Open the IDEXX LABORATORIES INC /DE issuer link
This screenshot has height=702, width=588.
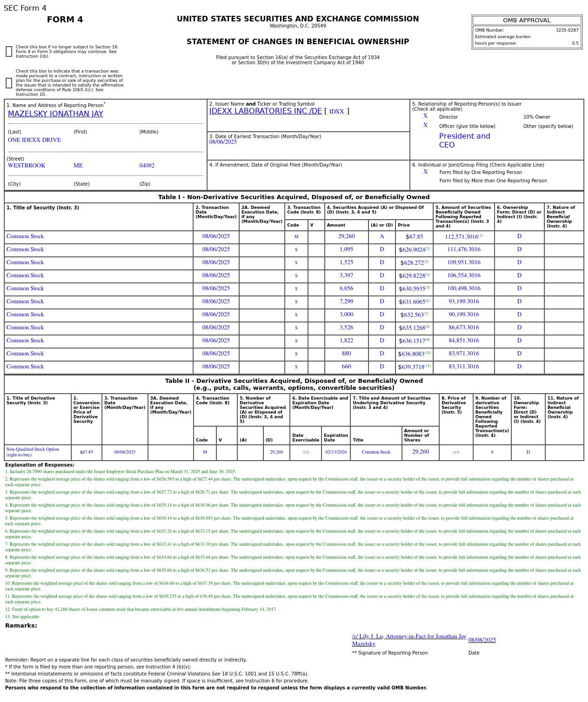265,111
